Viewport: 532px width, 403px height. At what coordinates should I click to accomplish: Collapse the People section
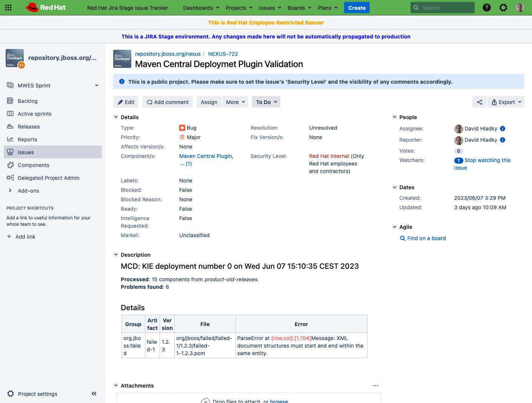click(395, 117)
